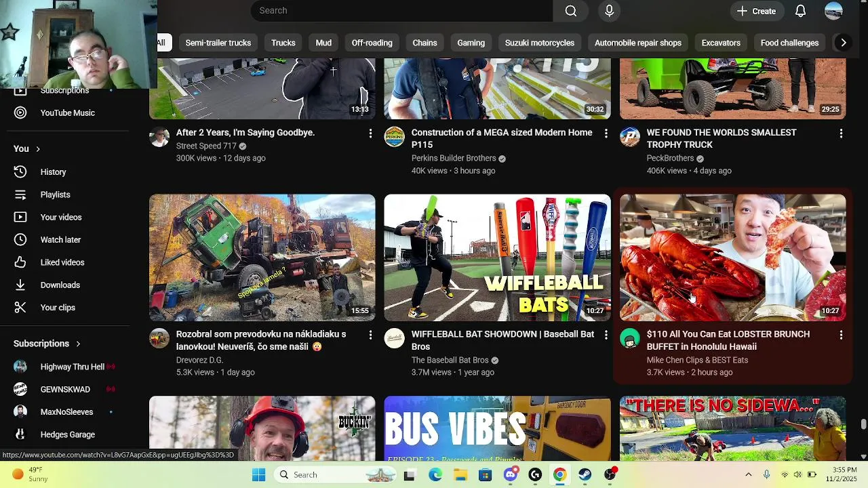Open Playlists in sidebar
The image size is (868, 488).
point(55,195)
